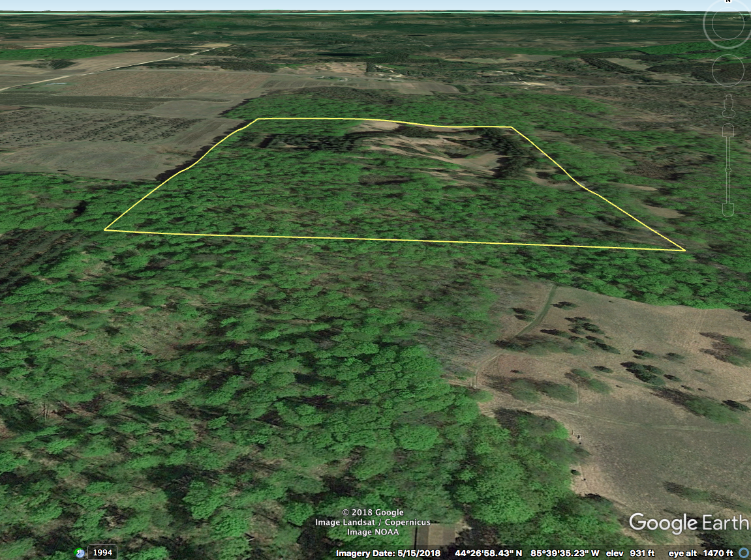Click the Imagery Date 5/15/2018 label

[388, 553]
